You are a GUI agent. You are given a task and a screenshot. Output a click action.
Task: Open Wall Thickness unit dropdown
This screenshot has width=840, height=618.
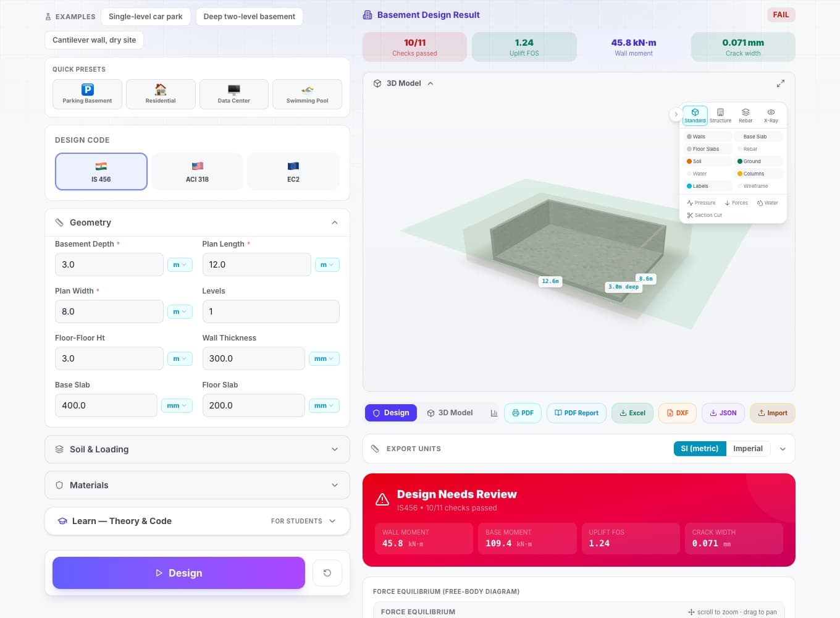click(x=324, y=358)
